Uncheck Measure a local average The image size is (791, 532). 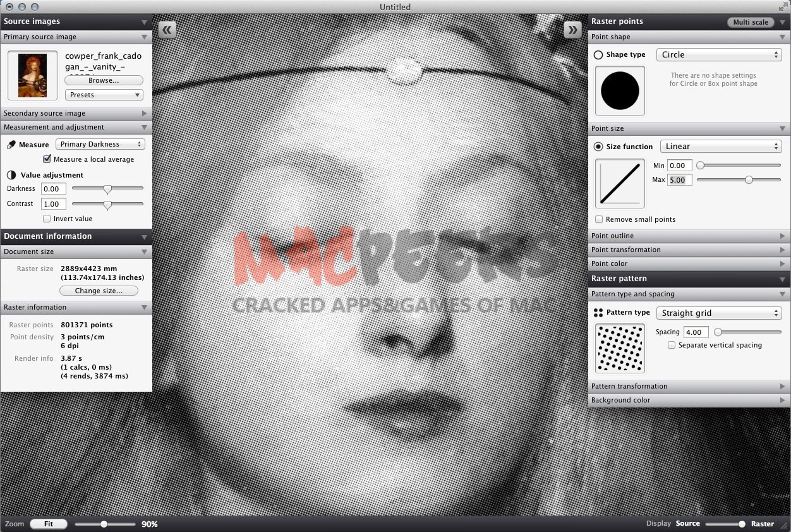click(47, 159)
